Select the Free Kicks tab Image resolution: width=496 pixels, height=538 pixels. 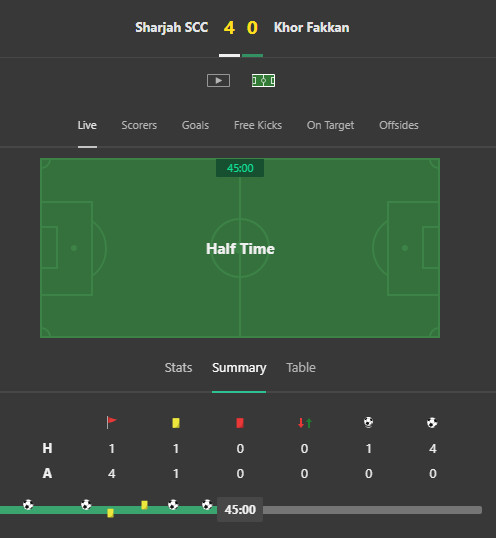click(258, 125)
